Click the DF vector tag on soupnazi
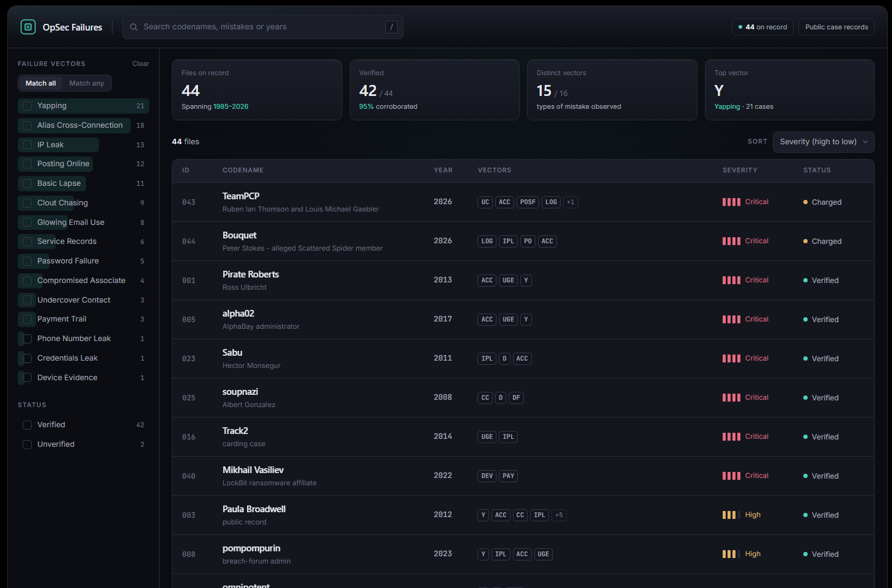The height and width of the screenshot is (588, 892). [516, 398]
